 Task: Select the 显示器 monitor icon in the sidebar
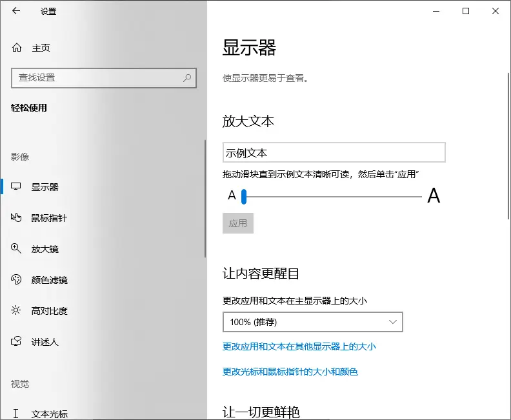pyautogui.click(x=17, y=187)
